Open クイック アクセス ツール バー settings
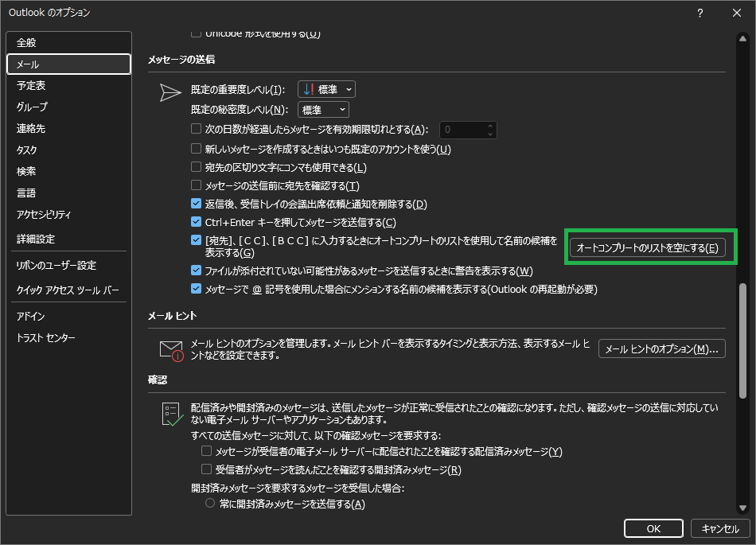Viewport: 756px width, 545px height. tap(69, 290)
